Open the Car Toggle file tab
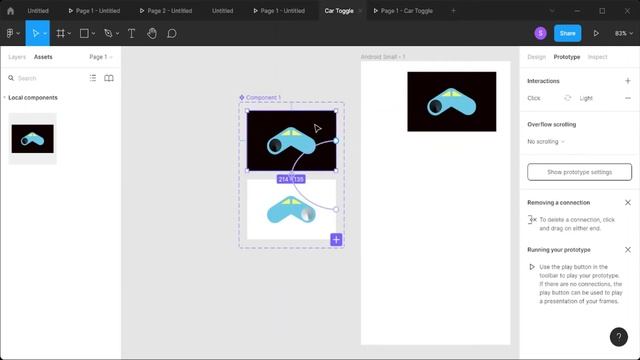 pos(339,11)
